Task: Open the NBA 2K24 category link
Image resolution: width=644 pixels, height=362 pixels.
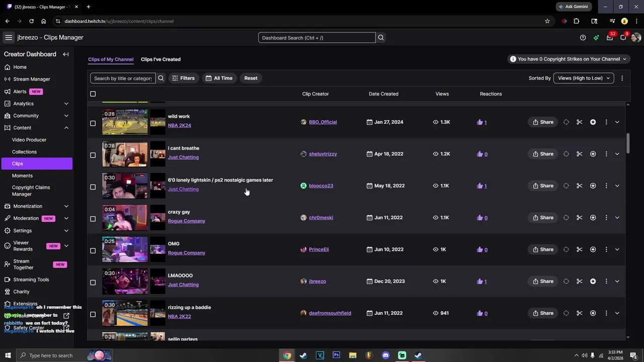Action: click(180, 125)
